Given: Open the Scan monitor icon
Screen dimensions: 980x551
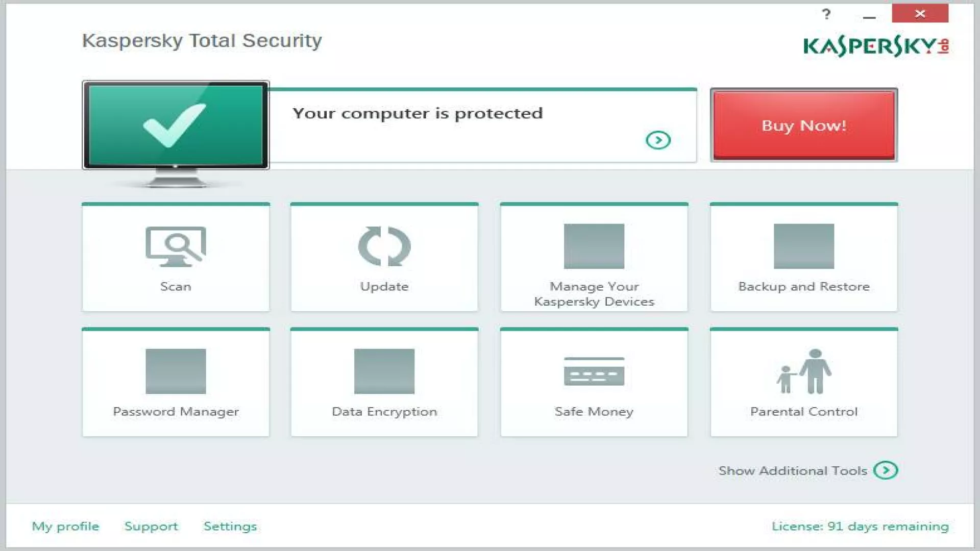Looking at the screenshot, I should point(176,246).
